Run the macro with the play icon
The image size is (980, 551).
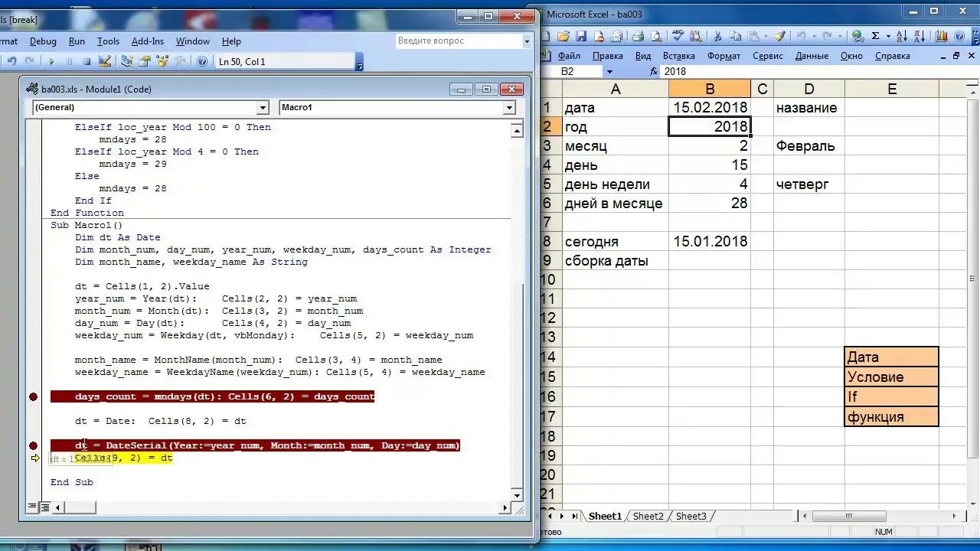pyautogui.click(x=51, y=61)
